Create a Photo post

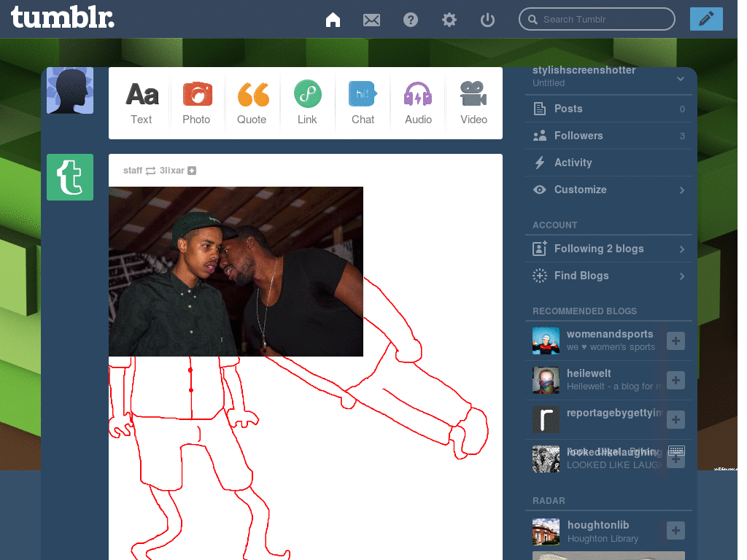pos(197,102)
